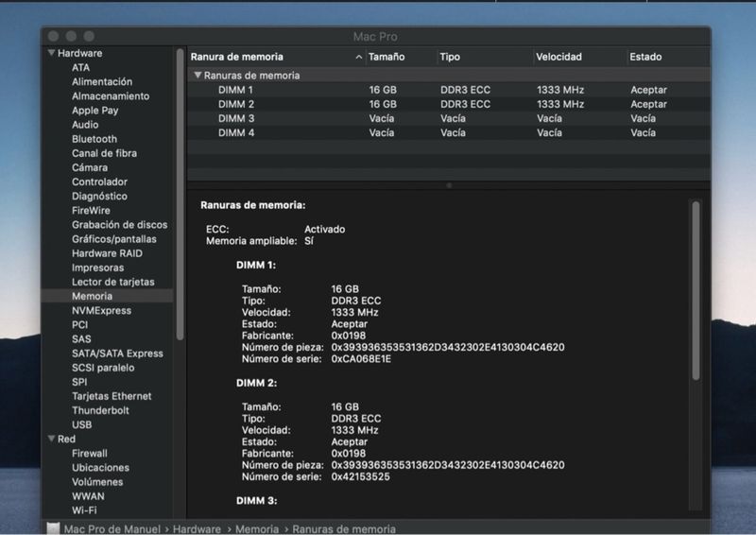This screenshot has height=535, width=756.
Task: Select Grabación de discos entry
Action: click(120, 225)
